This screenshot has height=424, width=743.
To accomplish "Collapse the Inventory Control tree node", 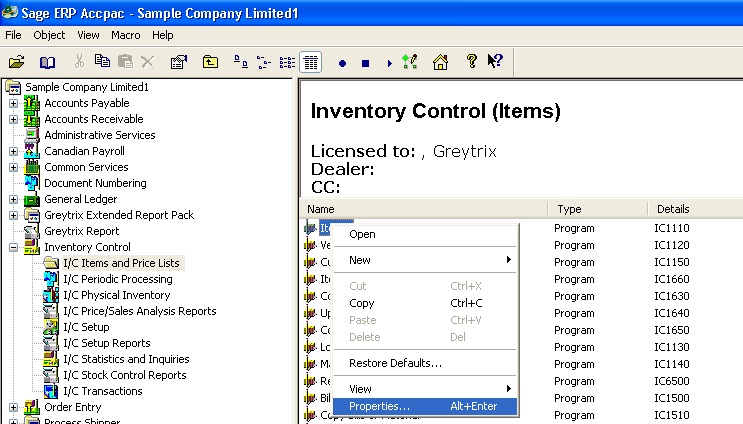I will click(13, 247).
